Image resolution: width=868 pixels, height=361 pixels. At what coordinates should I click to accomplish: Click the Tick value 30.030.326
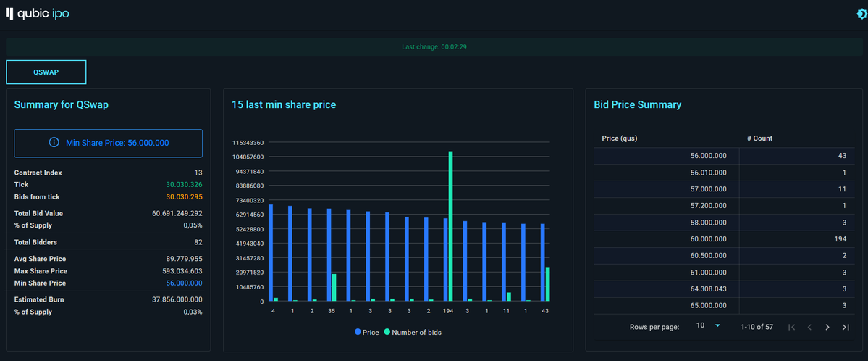pos(184,185)
